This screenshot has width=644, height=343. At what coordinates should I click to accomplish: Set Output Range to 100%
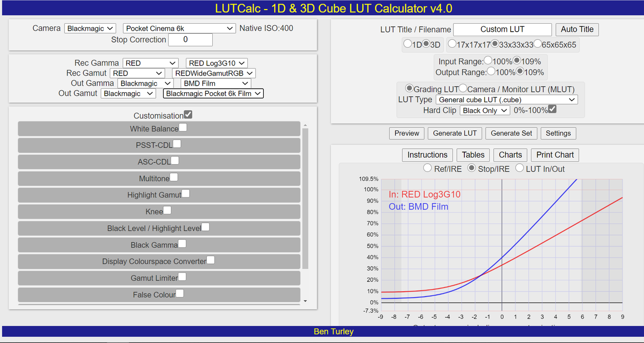pyautogui.click(x=492, y=71)
